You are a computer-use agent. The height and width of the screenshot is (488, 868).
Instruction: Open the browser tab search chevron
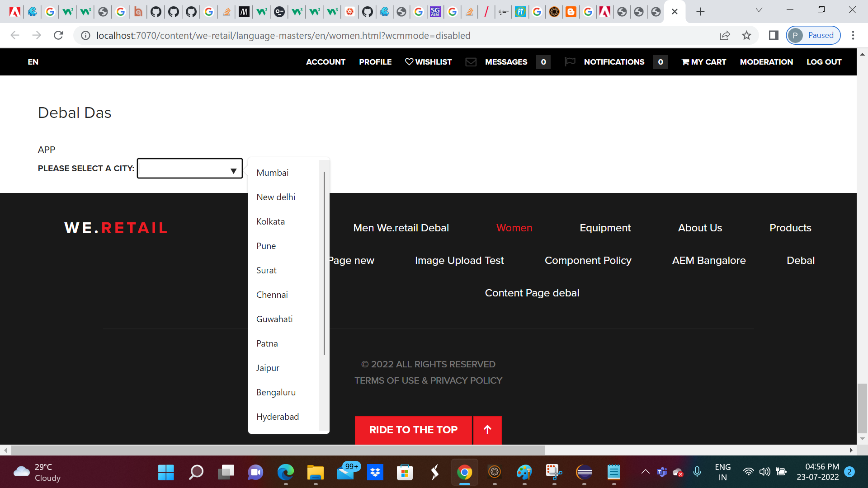[x=759, y=10]
